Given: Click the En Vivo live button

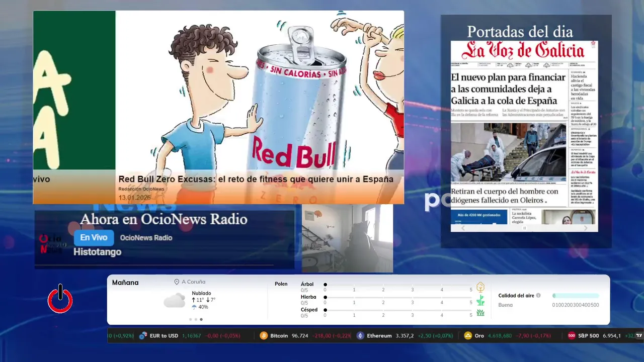Looking at the screenshot, I should 94,238.
